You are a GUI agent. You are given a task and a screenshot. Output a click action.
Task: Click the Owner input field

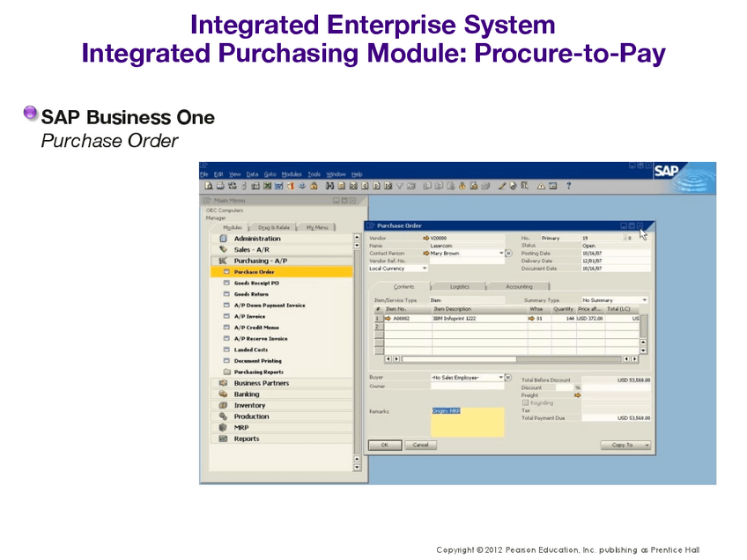click(468, 387)
